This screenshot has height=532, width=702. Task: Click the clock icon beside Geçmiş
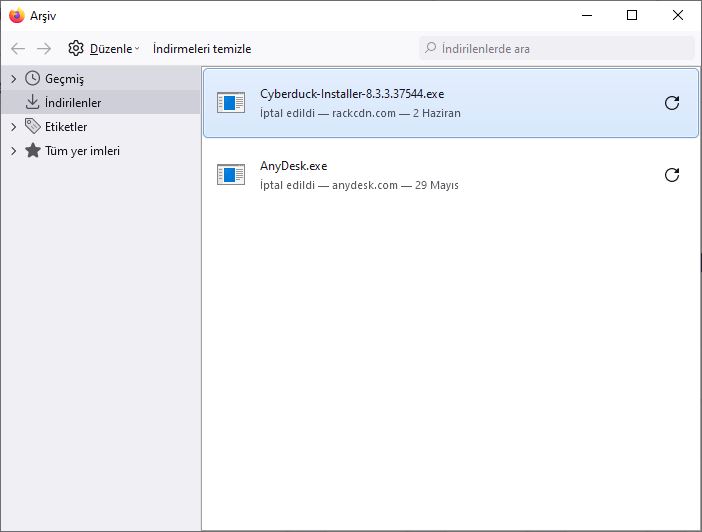[32, 78]
